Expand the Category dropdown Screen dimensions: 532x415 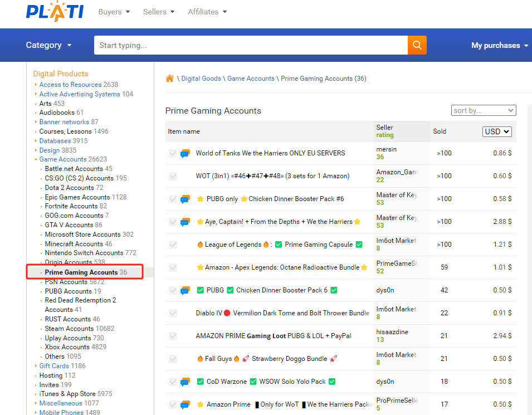(x=49, y=45)
